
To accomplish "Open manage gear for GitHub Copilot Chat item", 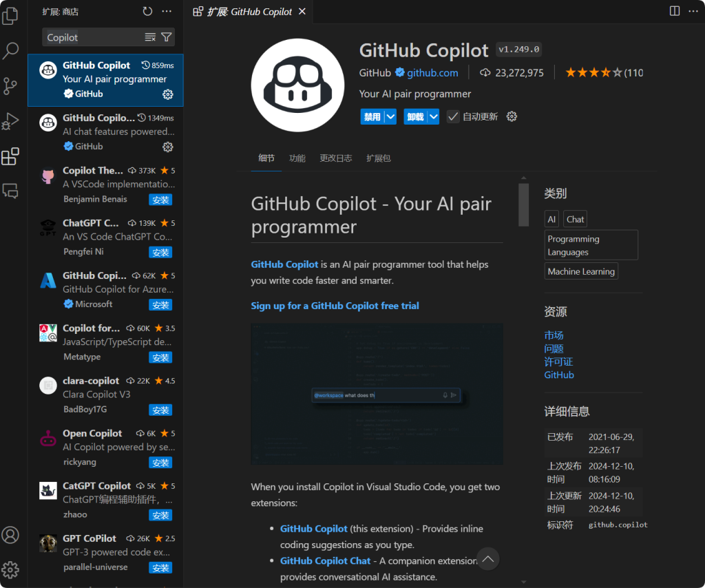I will click(168, 147).
